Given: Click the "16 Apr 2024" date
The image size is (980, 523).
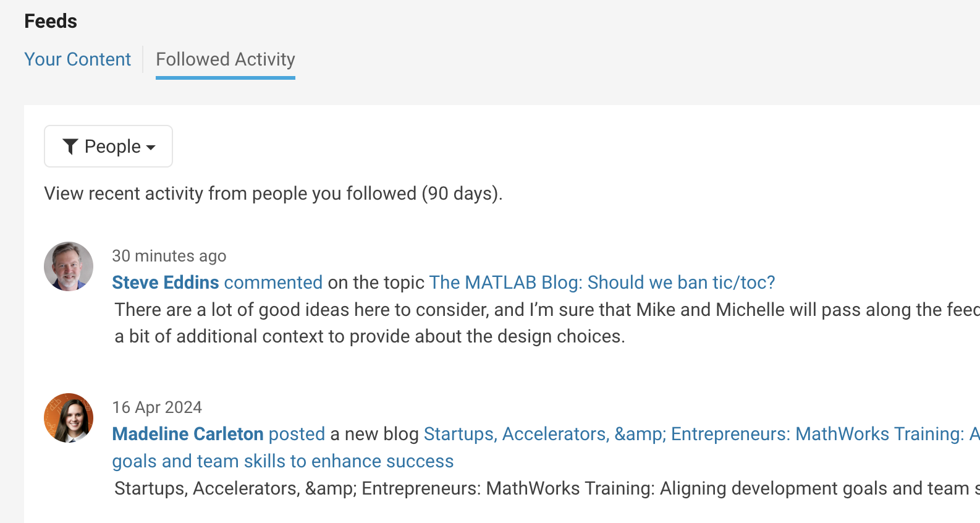Looking at the screenshot, I should tap(157, 407).
